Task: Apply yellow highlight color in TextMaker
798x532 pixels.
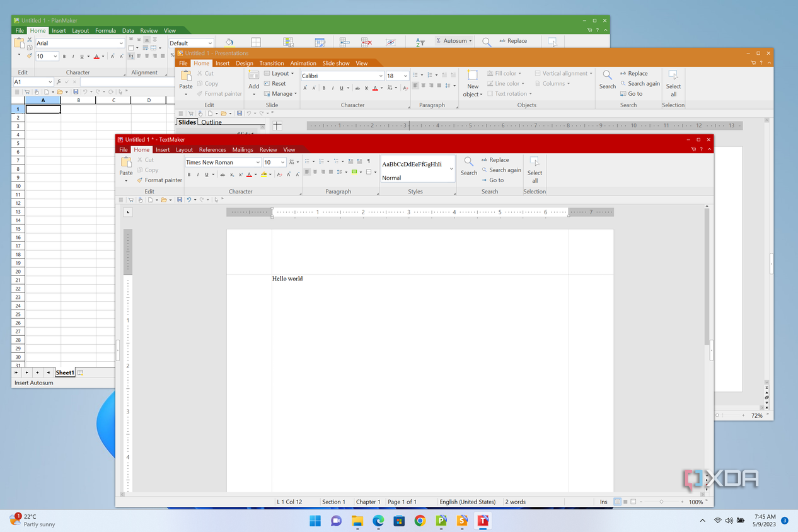Action: (264, 175)
